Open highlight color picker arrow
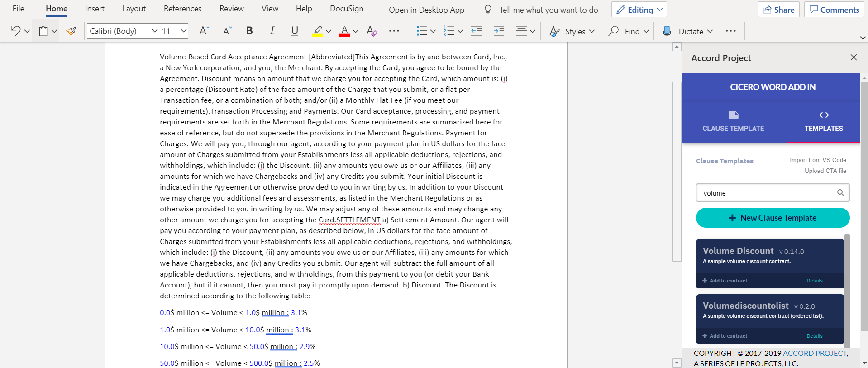Viewport: 868px width, 368px height. point(329,31)
